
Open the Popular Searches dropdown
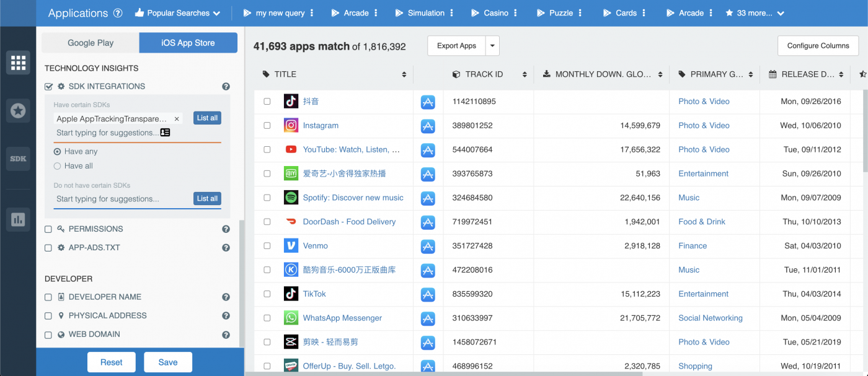(x=177, y=12)
